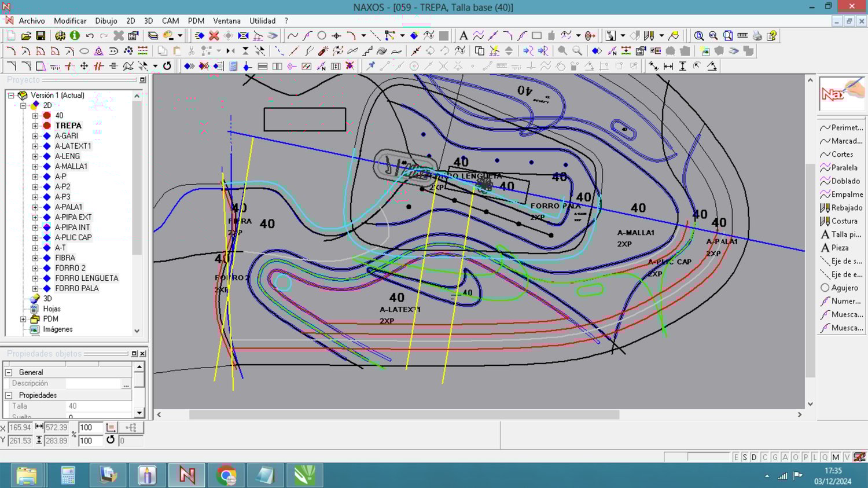868x488 pixels.
Task: Toggle the M indicator in status bar
Action: point(836,457)
